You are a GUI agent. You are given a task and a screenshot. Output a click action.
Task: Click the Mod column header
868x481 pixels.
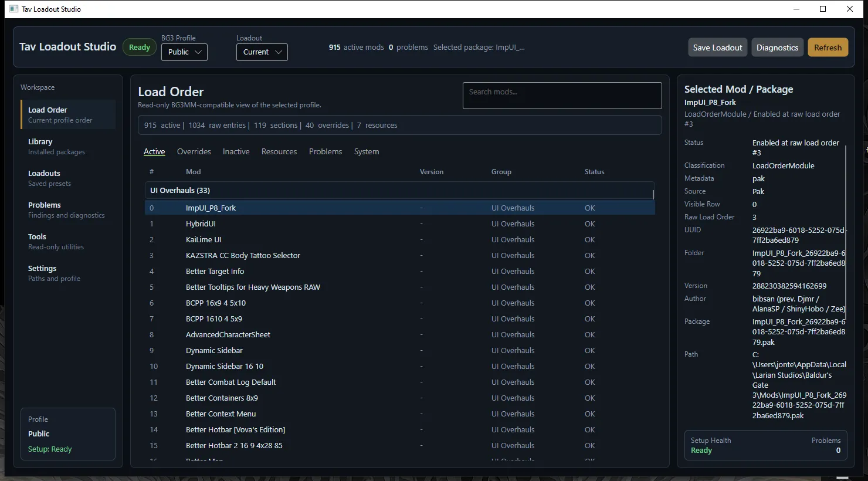193,172
